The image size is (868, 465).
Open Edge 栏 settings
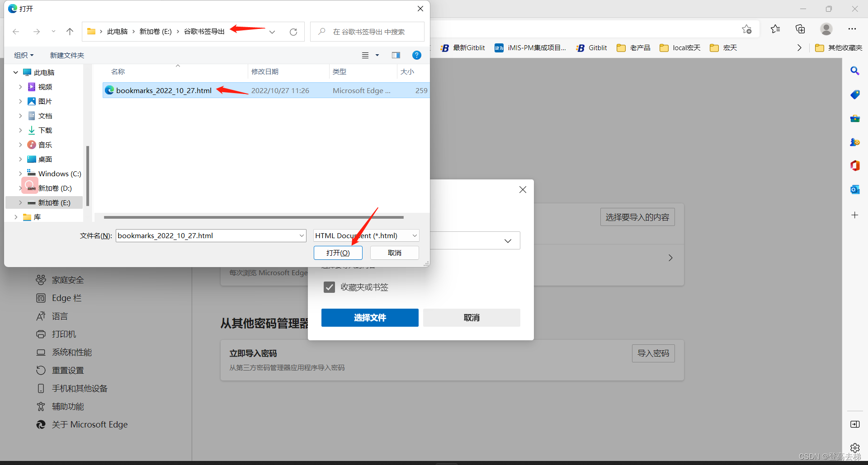[66, 298]
